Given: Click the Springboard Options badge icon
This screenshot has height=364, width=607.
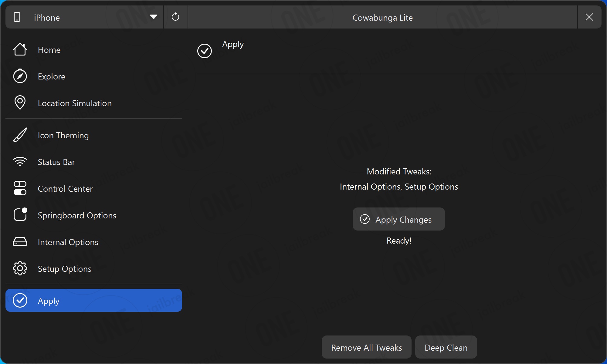Looking at the screenshot, I should [x=20, y=214].
